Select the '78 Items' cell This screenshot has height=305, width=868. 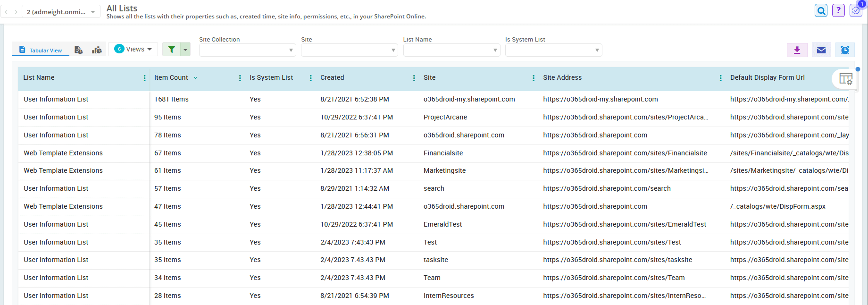[167, 135]
